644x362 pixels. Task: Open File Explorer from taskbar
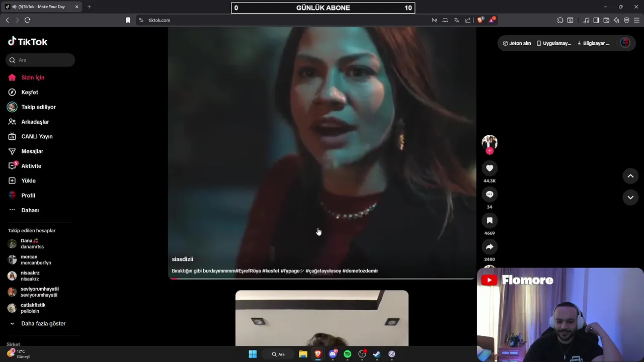[x=303, y=354]
